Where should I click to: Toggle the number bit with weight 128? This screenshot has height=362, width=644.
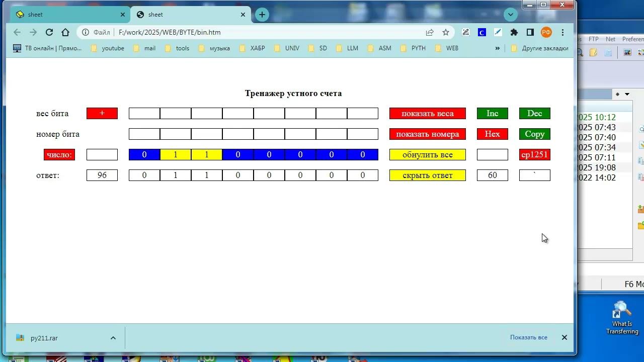click(x=144, y=155)
